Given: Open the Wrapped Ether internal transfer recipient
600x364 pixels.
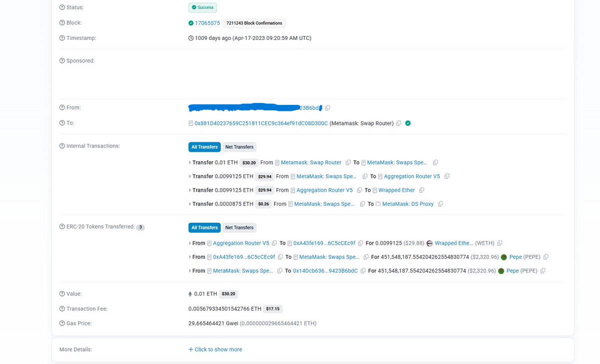Looking at the screenshot, I should (396, 190).
